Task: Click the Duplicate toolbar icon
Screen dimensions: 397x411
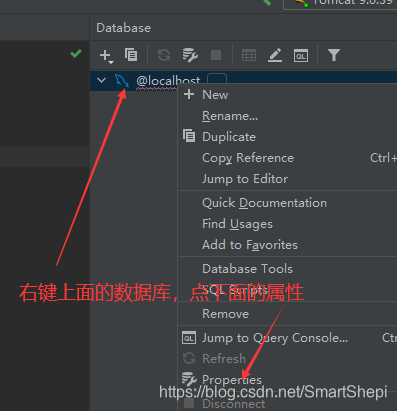Action: click(131, 55)
